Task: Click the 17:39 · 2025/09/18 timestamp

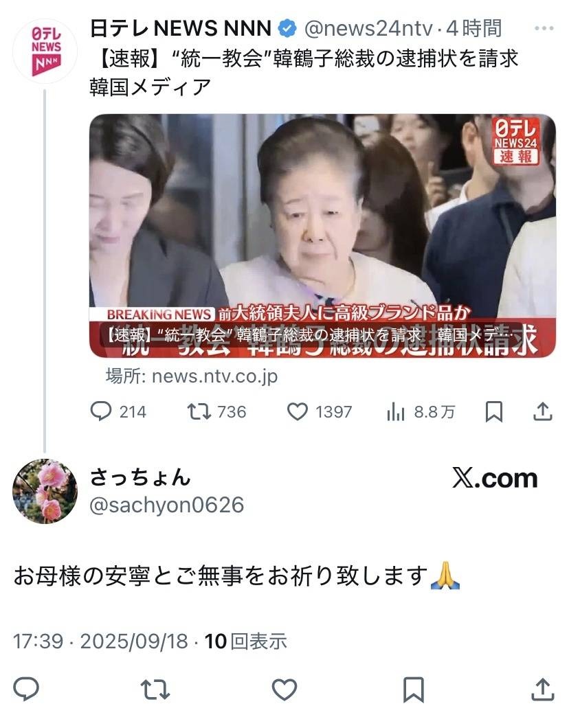Action: (x=100, y=641)
